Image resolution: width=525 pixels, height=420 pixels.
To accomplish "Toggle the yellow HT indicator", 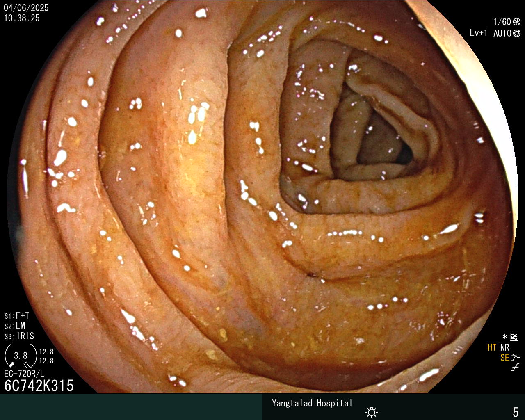I will tap(492, 347).
